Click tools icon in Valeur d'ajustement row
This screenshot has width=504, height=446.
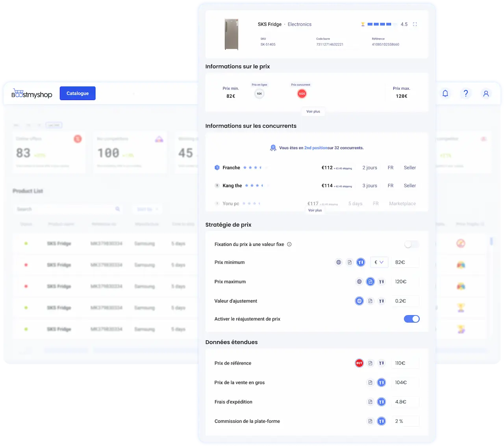click(x=381, y=301)
